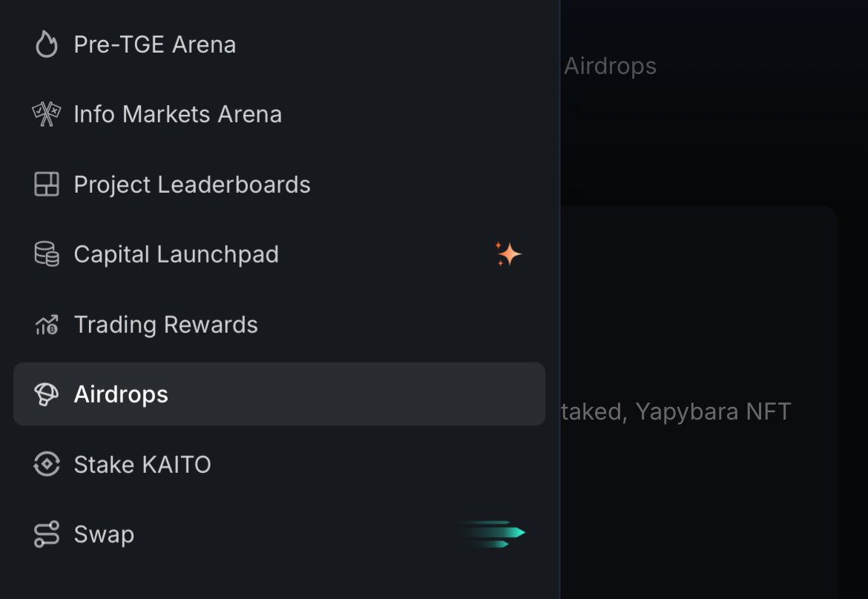
Task: Choose the Swap menu label
Action: 104,535
